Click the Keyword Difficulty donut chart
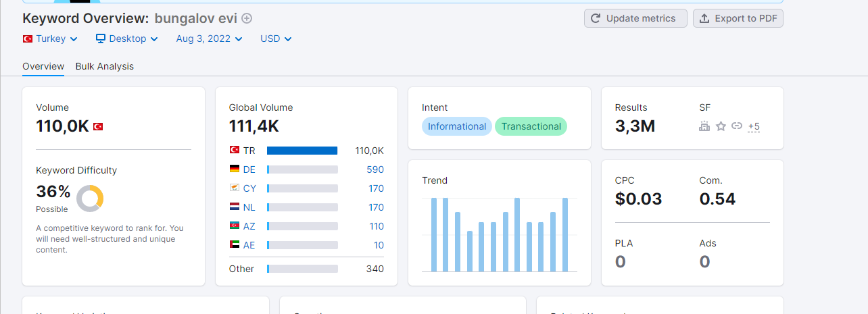 pyautogui.click(x=90, y=198)
